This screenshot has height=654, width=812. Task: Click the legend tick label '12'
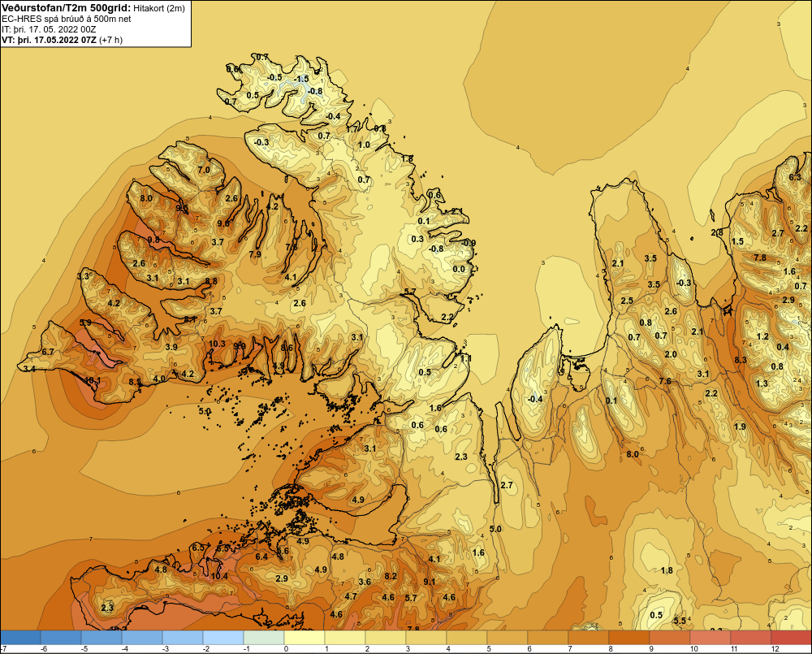(775, 649)
